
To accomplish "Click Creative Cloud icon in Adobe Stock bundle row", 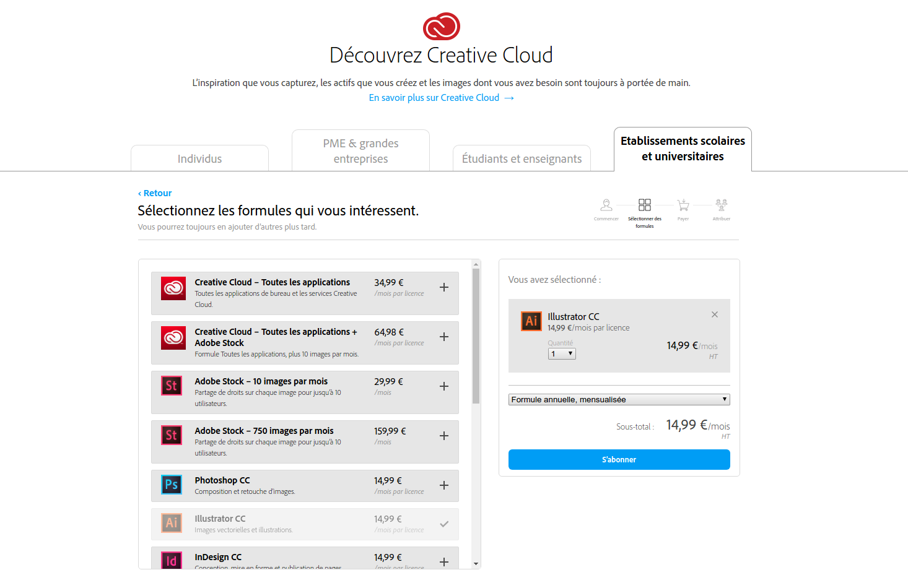I will click(x=173, y=338).
